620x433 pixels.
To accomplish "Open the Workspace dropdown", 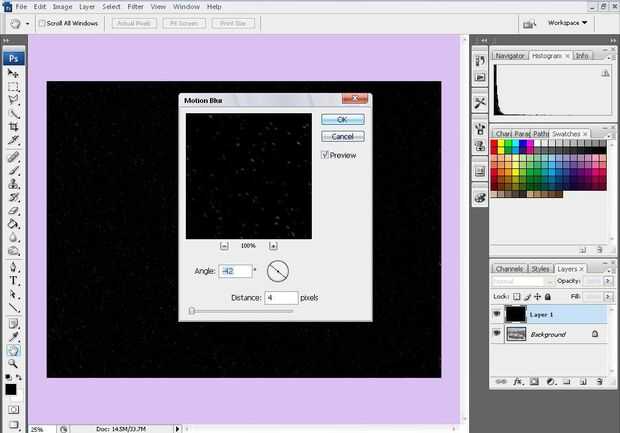I will tap(567, 23).
